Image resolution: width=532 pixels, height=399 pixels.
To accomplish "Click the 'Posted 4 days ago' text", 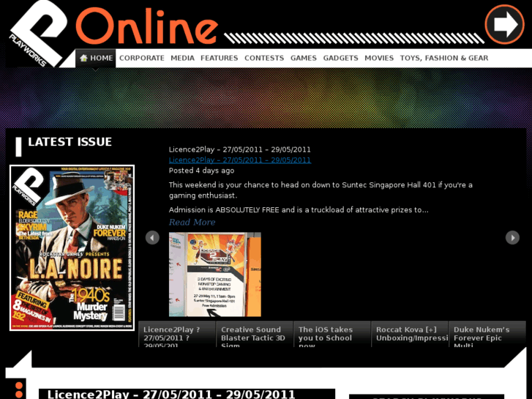I will tap(201, 171).
